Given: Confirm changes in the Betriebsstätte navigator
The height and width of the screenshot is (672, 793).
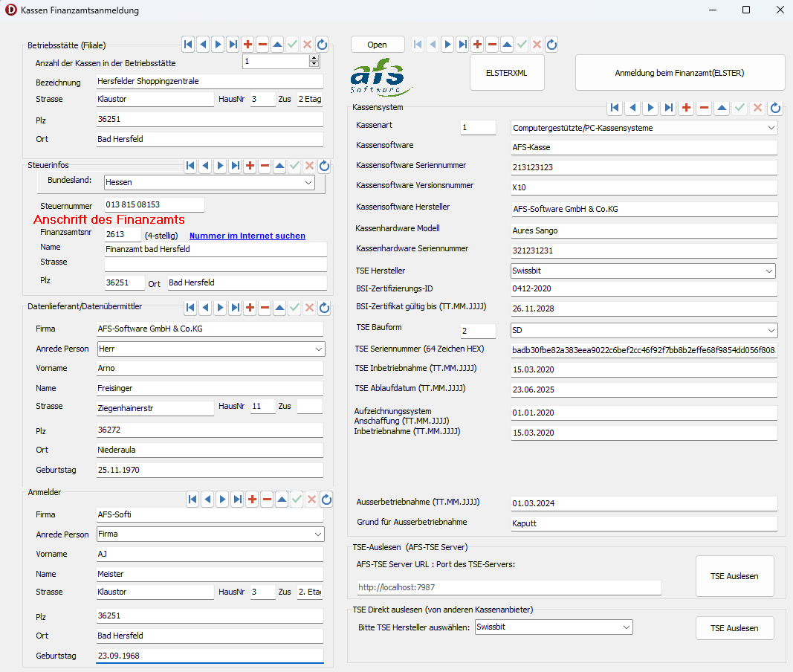Looking at the screenshot, I should (x=292, y=44).
